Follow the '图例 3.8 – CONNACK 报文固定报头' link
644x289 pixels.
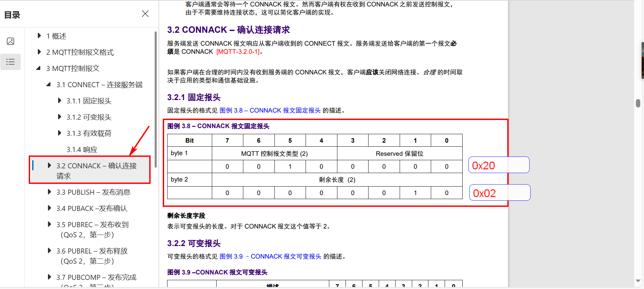click(270, 111)
